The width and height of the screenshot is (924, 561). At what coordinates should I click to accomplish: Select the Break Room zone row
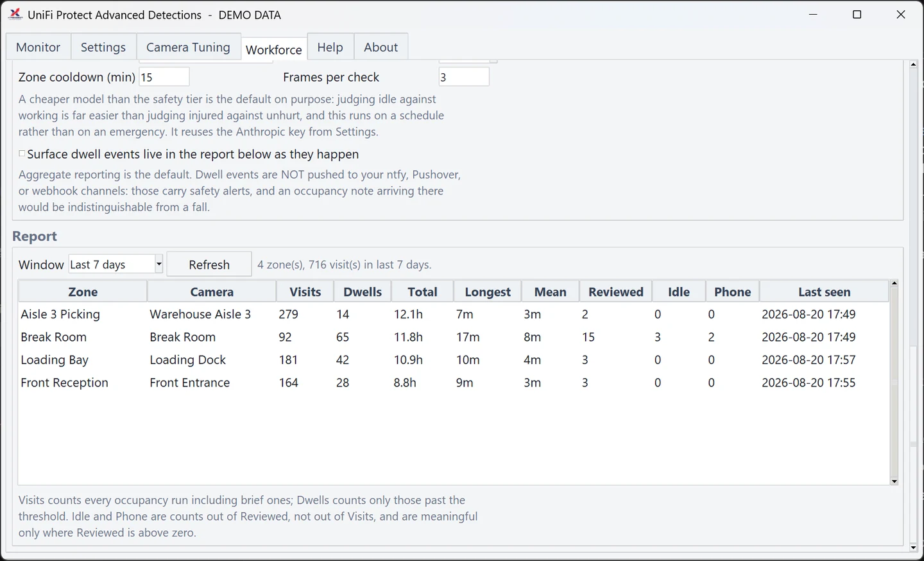point(454,337)
